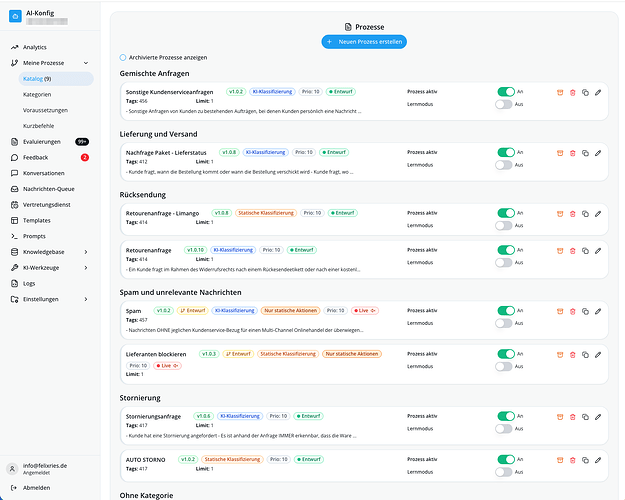Delete the Spam process

point(573,311)
